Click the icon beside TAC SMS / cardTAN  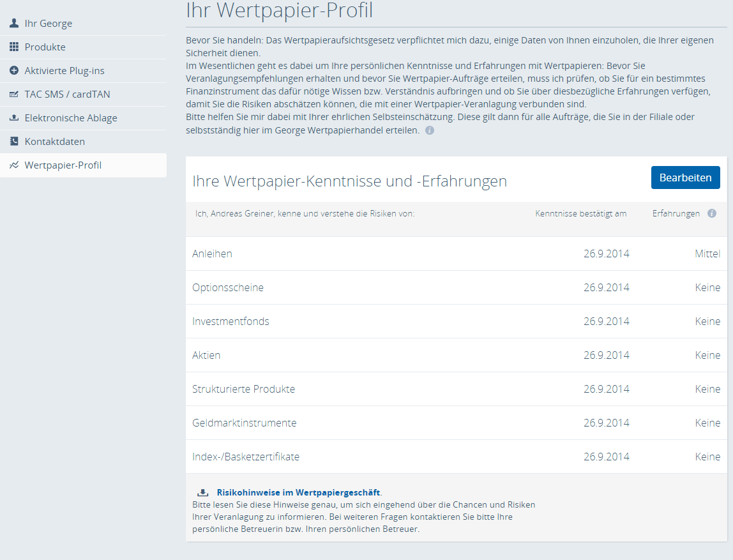click(x=14, y=94)
